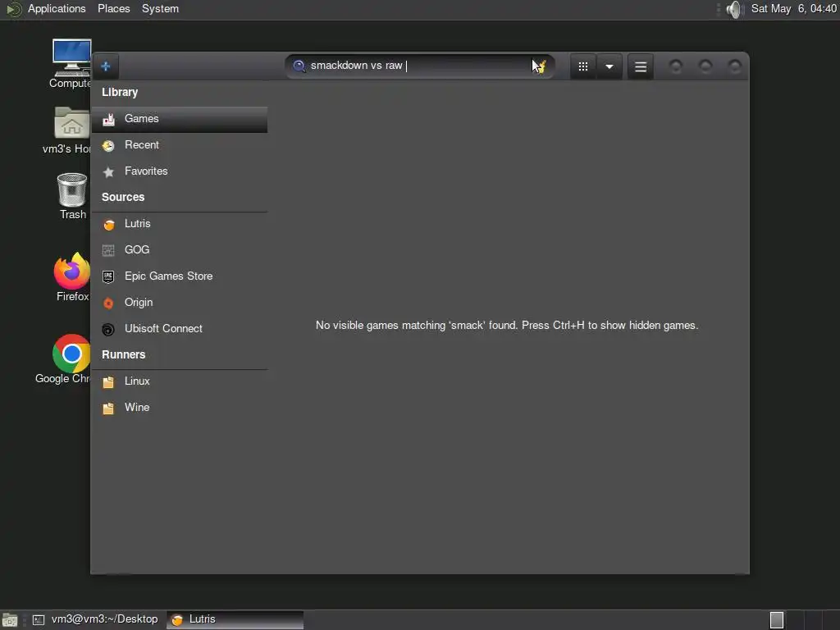Open the view options dropdown arrow
840x630 pixels.
(609, 66)
